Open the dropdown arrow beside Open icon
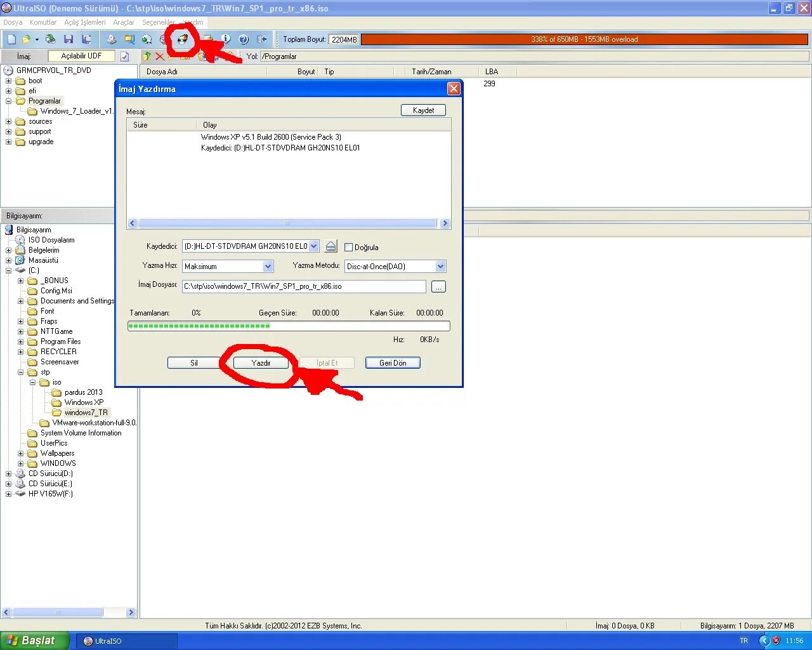Screen dimensions: 812x650 coord(37,39)
